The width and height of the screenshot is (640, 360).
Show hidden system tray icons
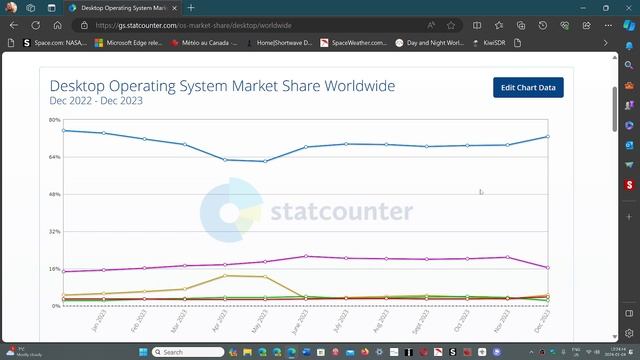(531, 352)
